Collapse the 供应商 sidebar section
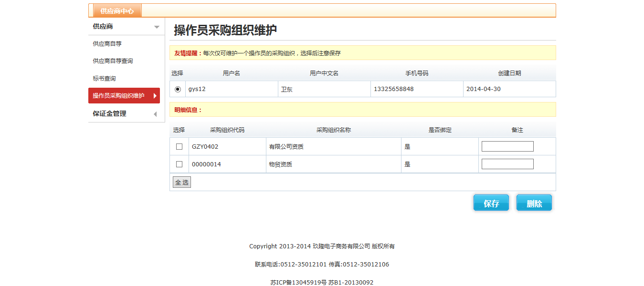The height and width of the screenshot is (286, 644). 103,27
